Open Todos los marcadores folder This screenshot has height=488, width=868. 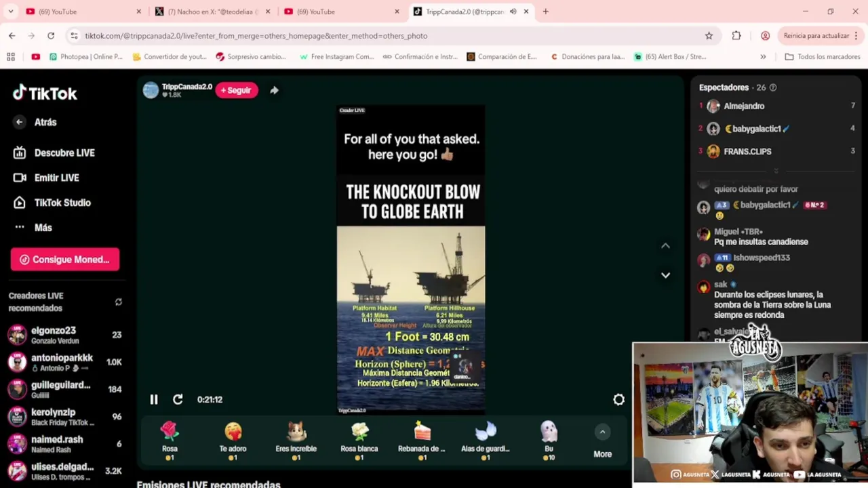click(822, 56)
